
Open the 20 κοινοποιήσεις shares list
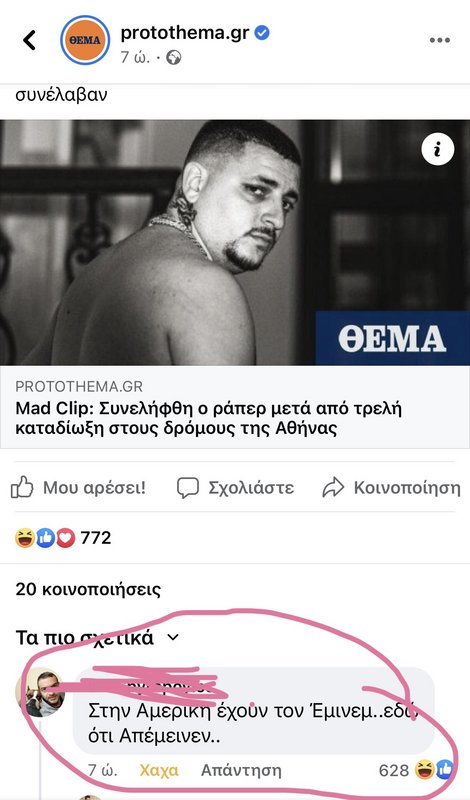[x=88, y=589]
